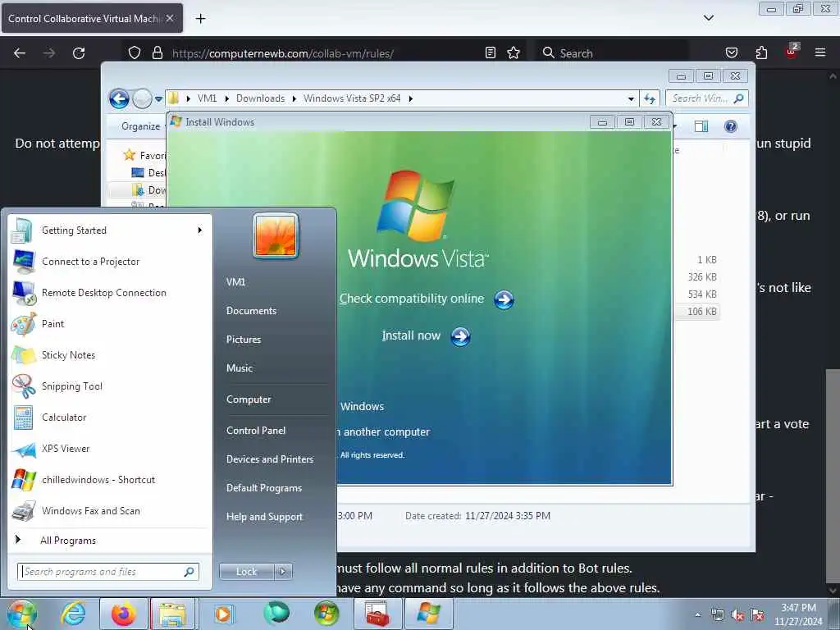The height and width of the screenshot is (630, 840).
Task: Expand the Downloads breadcrumb arrow
Action: (294, 98)
